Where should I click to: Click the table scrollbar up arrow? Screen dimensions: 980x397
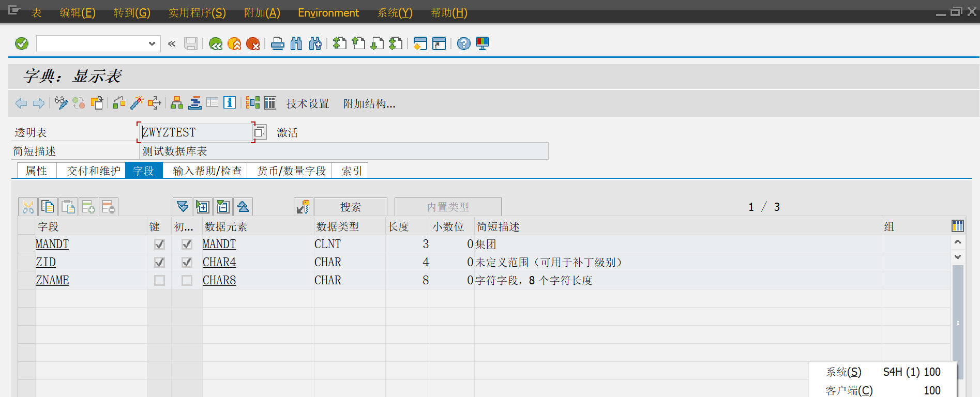(x=958, y=242)
